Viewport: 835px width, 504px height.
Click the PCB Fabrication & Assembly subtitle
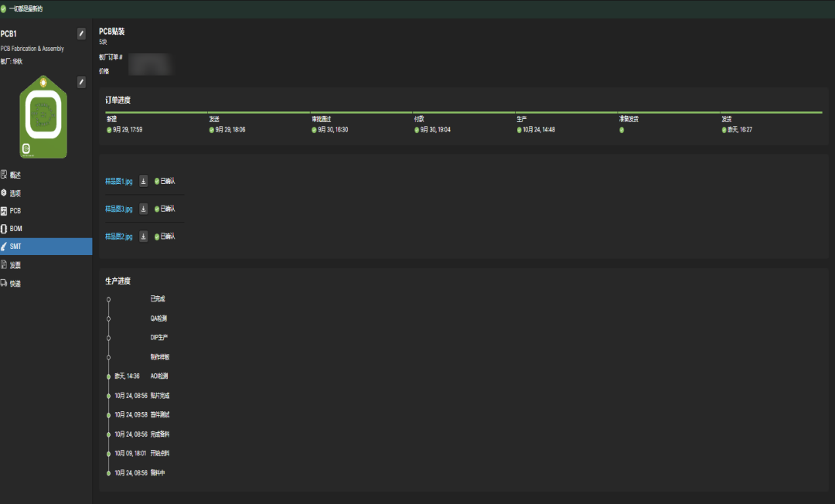32,49
